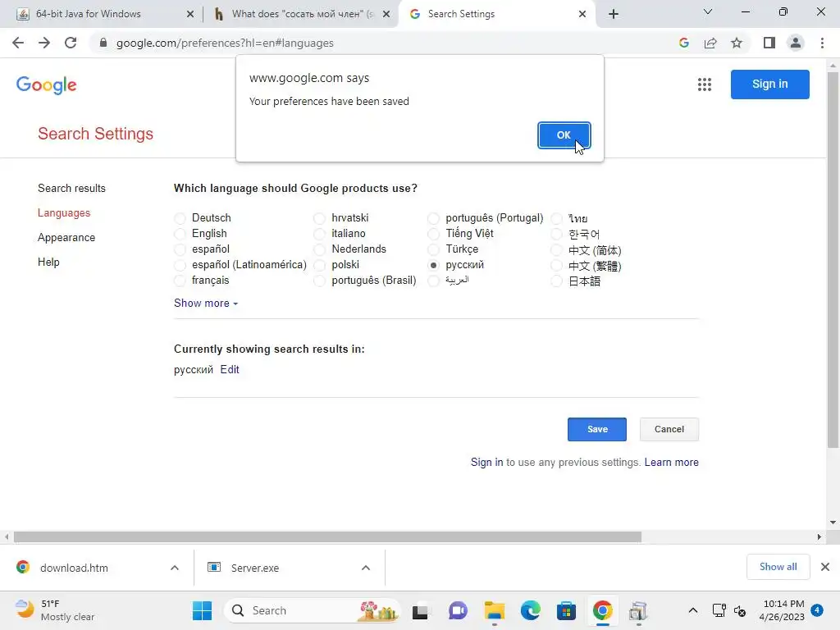Open a new tab
This screenshot has height=630, width=840.
click(614, 14)
